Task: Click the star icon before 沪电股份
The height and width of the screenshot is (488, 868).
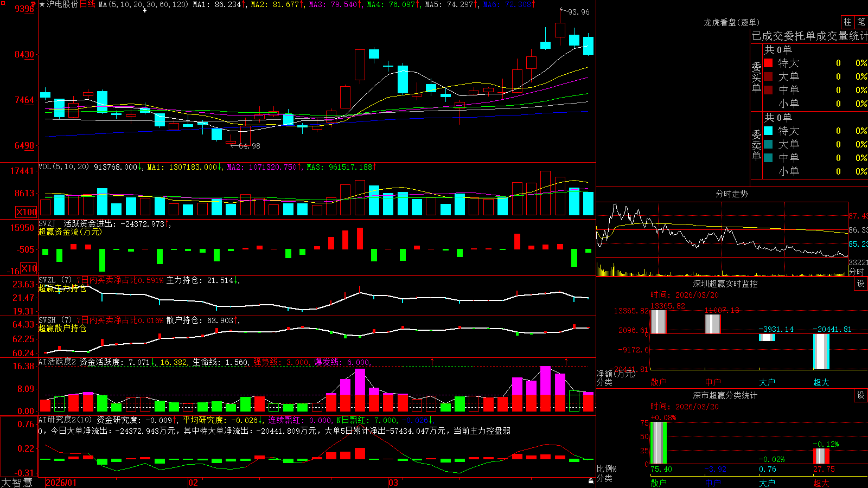Action: 42,4
